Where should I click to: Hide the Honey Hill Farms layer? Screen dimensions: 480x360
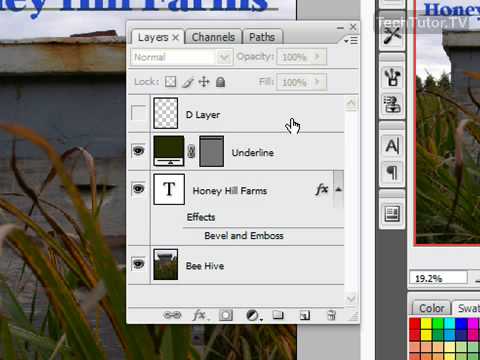pyautogui.click(x=138, y=189)
